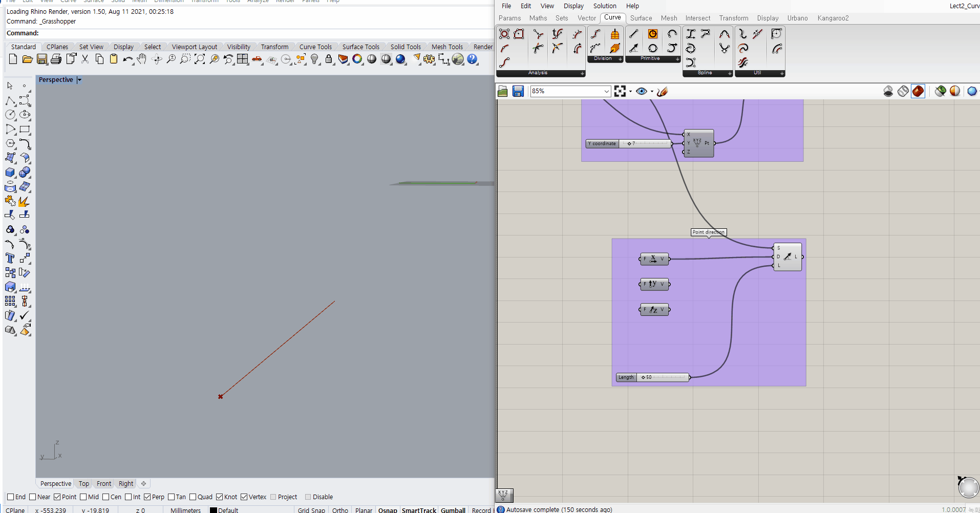
Task: Toggle the Point osnap checkbox
Action: tap(57, 497)
